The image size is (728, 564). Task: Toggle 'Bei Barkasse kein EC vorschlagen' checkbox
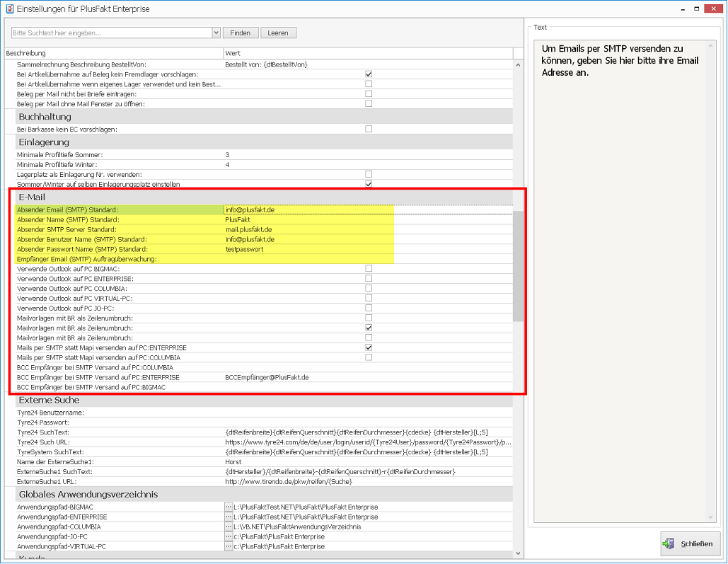tap(369, 129)
